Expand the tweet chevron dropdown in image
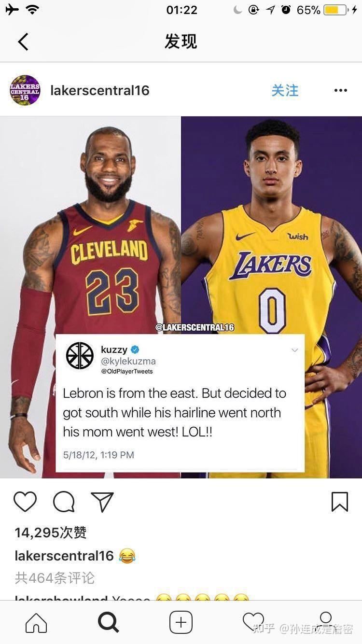 (x=294, y=350)
